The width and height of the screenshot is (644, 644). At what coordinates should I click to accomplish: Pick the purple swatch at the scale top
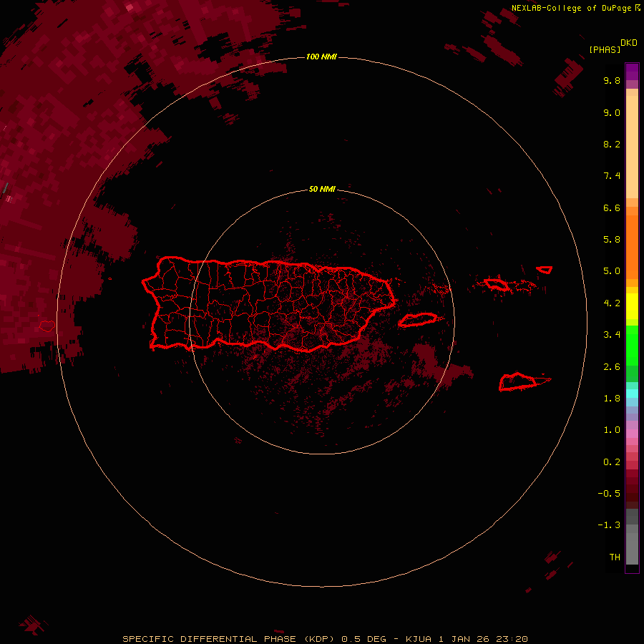click(632, 72)
